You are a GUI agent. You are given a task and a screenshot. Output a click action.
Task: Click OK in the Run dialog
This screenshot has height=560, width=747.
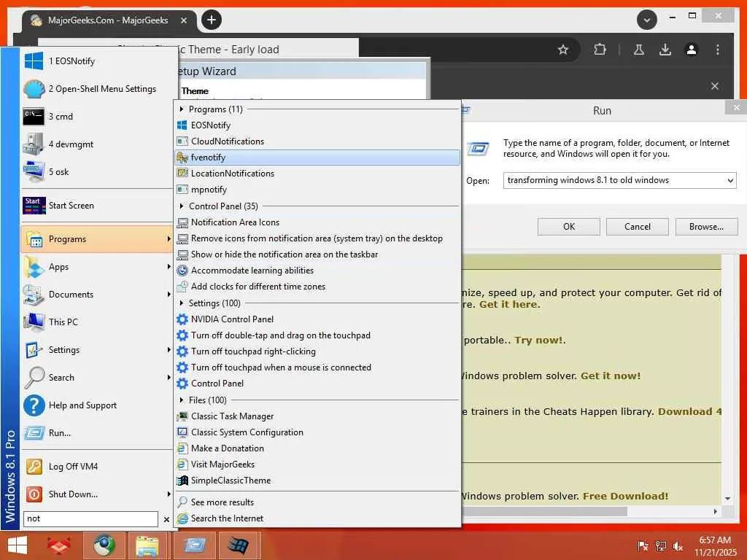(569, 227)
